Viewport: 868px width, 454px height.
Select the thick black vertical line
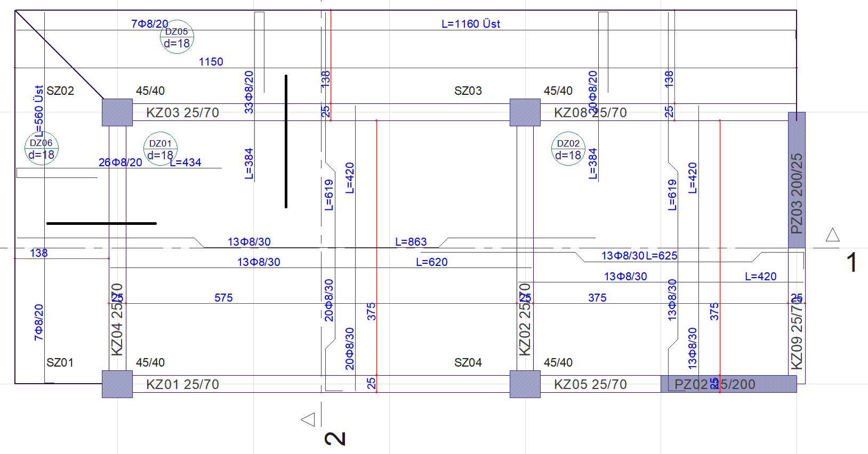pyautogui.click(x=286, y=141)
